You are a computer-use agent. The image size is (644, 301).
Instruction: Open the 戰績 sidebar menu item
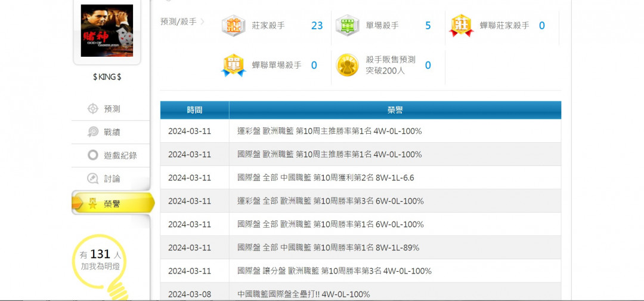click(x=111, y=132)
